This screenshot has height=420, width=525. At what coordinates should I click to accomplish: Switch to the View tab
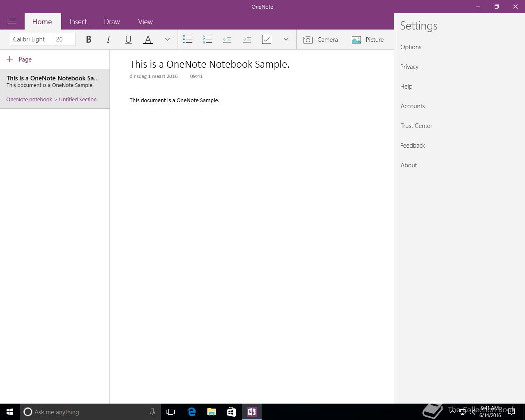[145, 22]
